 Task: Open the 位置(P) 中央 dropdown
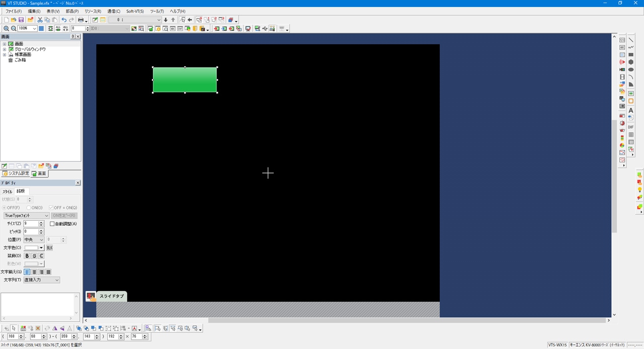34,240
